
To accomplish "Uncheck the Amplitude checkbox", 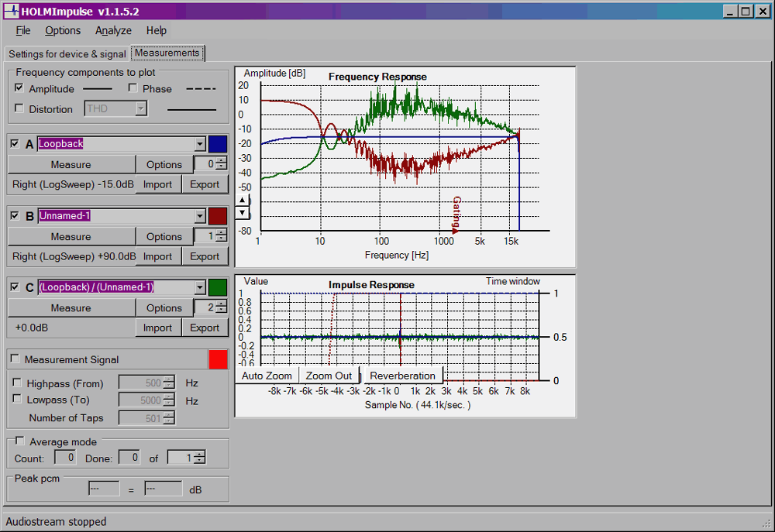I will point(19,88).
